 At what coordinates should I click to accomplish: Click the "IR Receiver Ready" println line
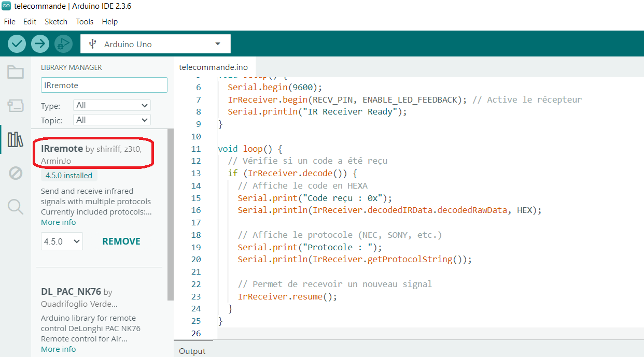[317, 111]
